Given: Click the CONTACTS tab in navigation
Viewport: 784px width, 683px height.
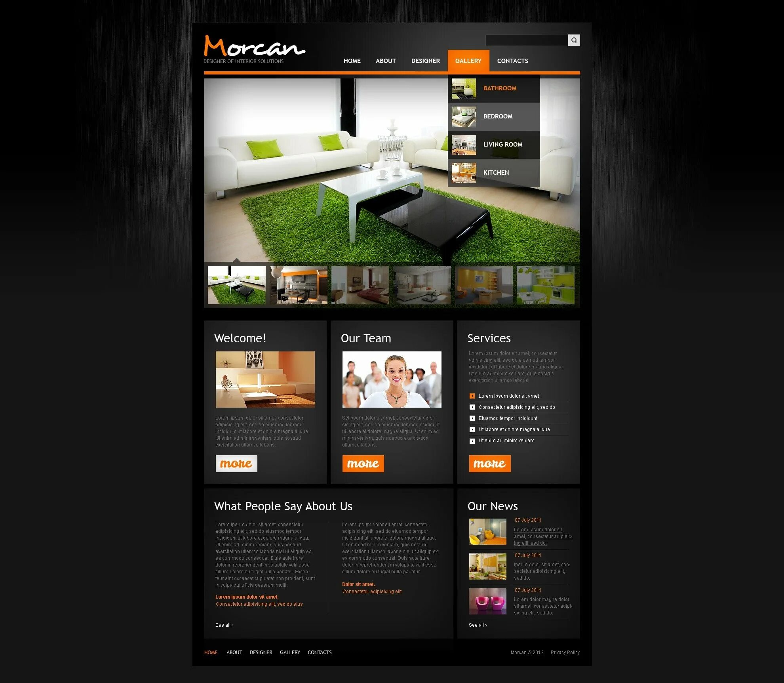Looking at the screenshot, I should [x=513, y=61].
